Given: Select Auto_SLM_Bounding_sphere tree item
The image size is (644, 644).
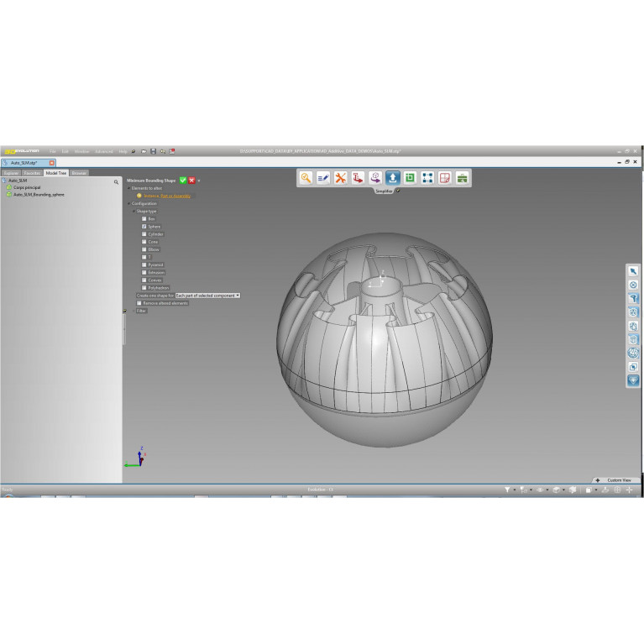Looking at the screenshot, I should pos(39,195).
